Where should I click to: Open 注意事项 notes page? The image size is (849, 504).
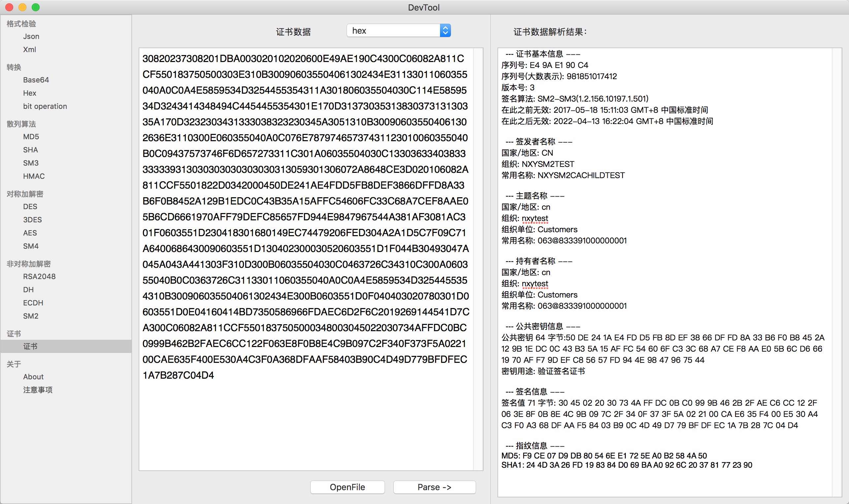[38, 390]
